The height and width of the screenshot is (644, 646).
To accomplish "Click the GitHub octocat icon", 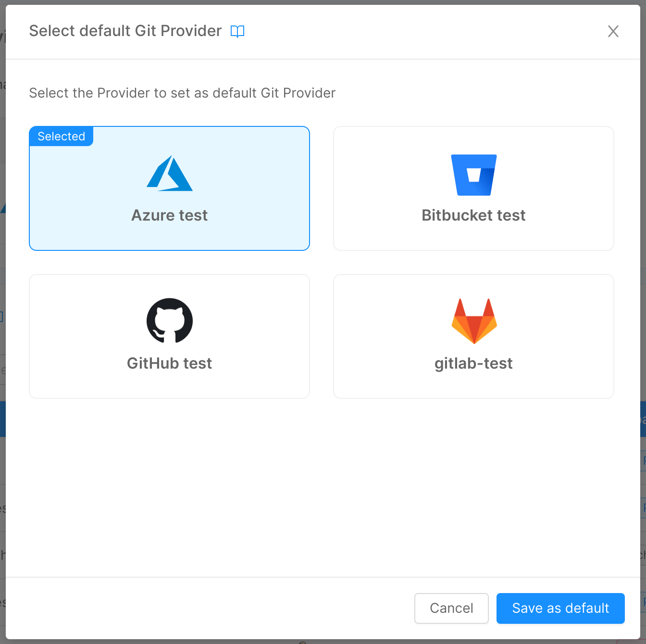I will click(169, 321).
